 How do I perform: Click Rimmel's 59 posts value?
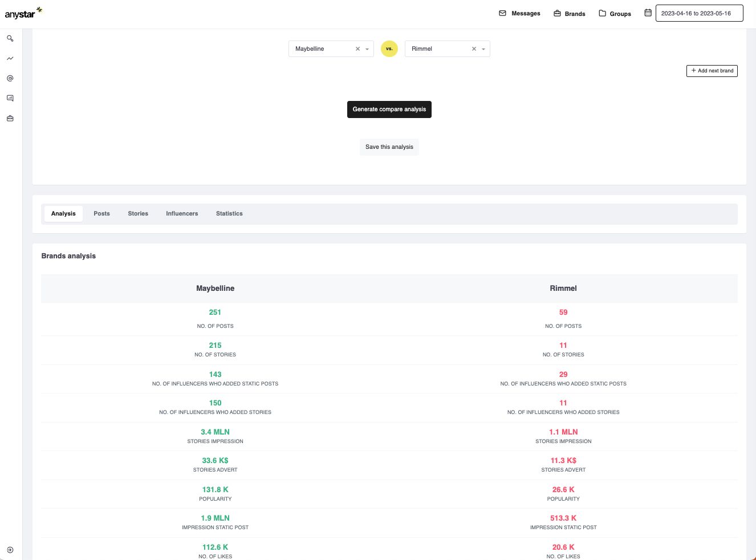pyautogui.click(x=563, y=313)
